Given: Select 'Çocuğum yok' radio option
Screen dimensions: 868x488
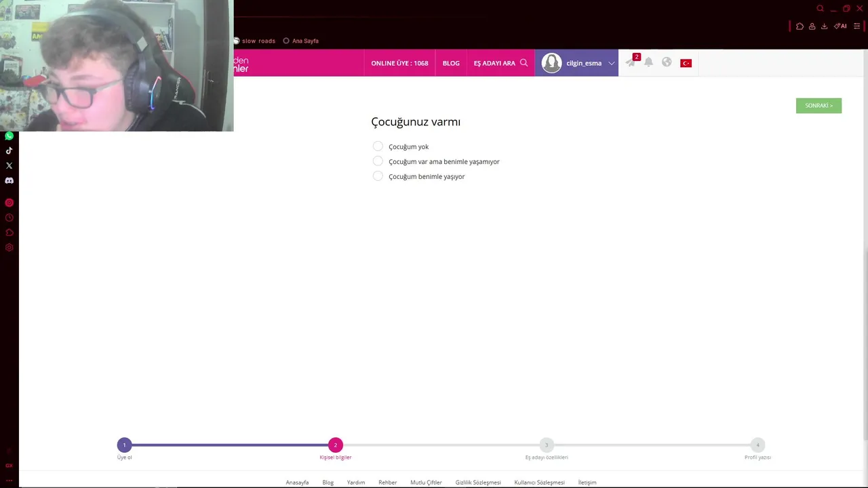Looking at the screenshot, I should [x=378, y=146].
